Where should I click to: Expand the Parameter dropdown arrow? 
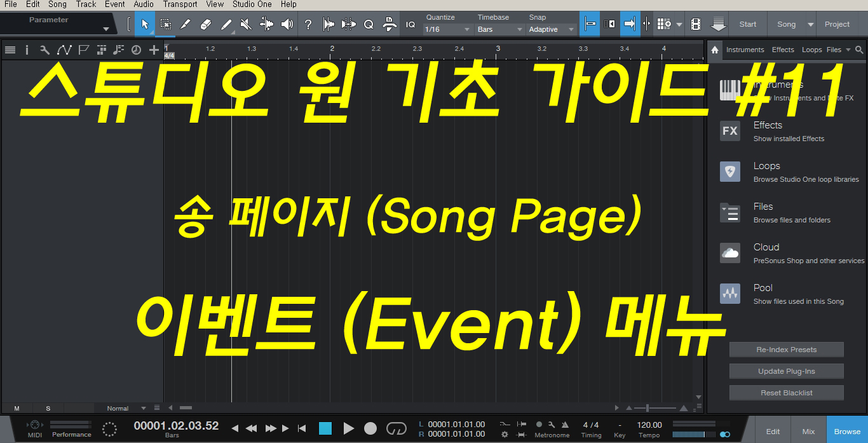tap(106, 29)
